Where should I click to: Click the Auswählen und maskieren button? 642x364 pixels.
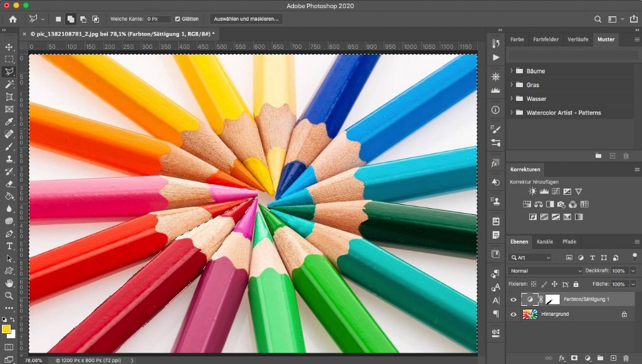click(245, 19)
